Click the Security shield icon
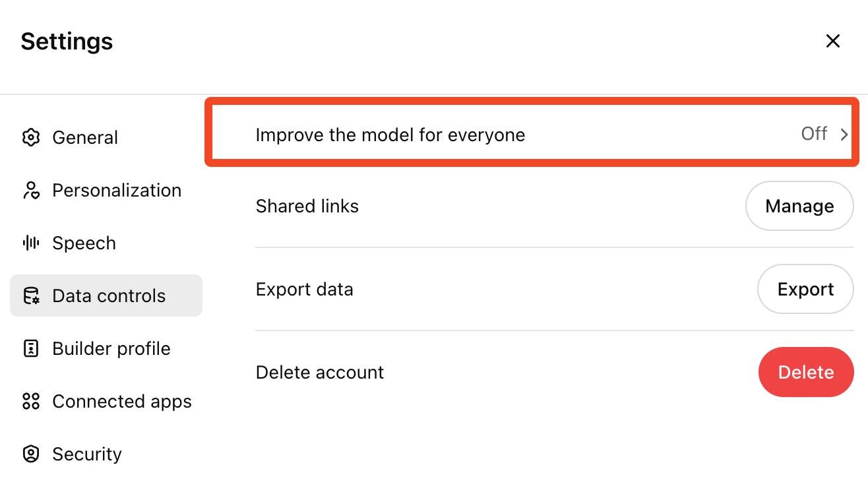This screenshot has height=500, width=868. [31, 454]
